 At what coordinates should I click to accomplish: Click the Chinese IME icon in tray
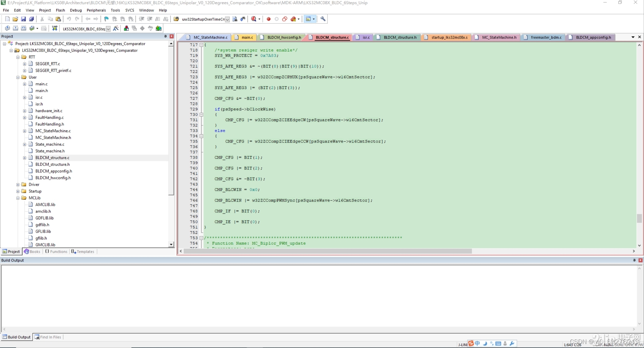click(x=477, y=344)
